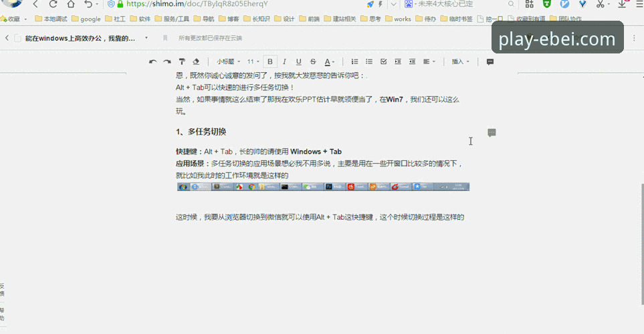Open the 临时书签 bookmark folder
The height and width of the screenshot is (334, 644).
(456, 19)
